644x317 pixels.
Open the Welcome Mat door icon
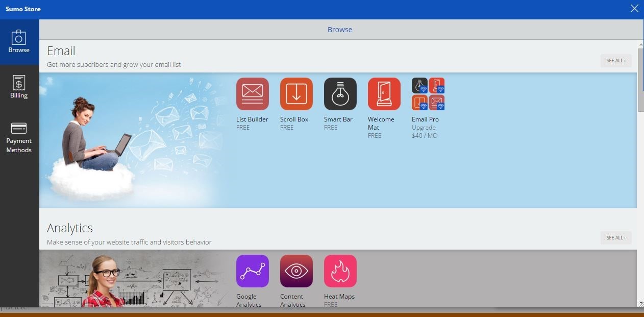coord(384,94)
